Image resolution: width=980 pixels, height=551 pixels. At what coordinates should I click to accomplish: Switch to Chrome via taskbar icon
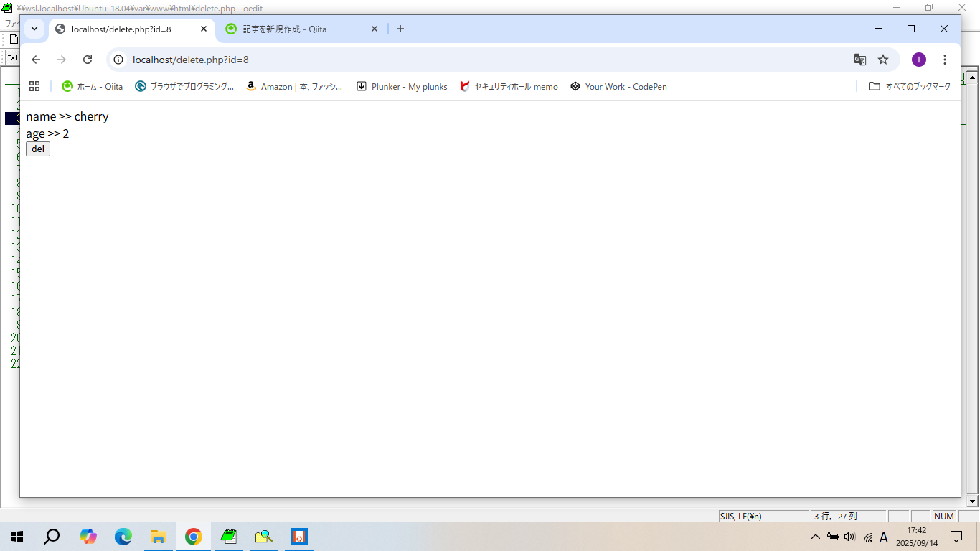193,537
